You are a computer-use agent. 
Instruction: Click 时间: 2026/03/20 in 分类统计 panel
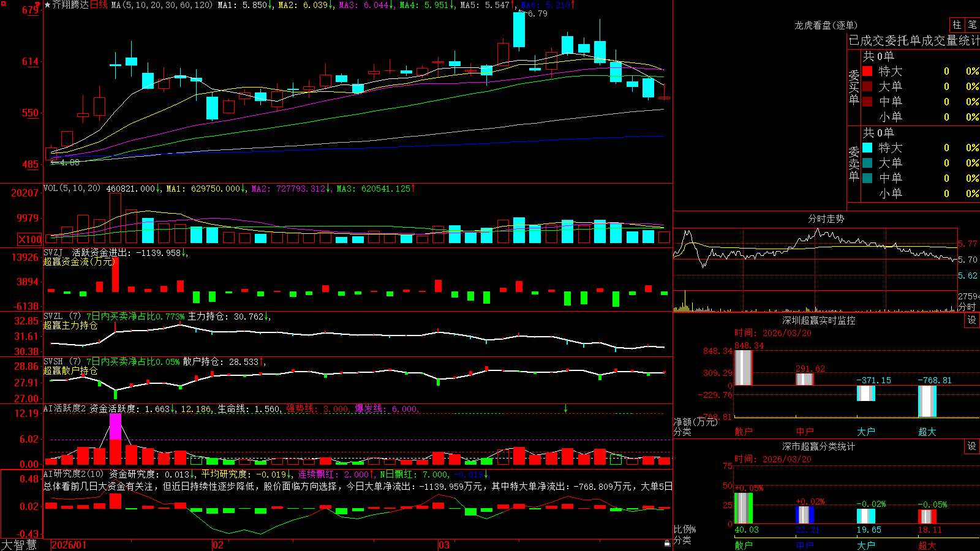click(x=773, y=459)
